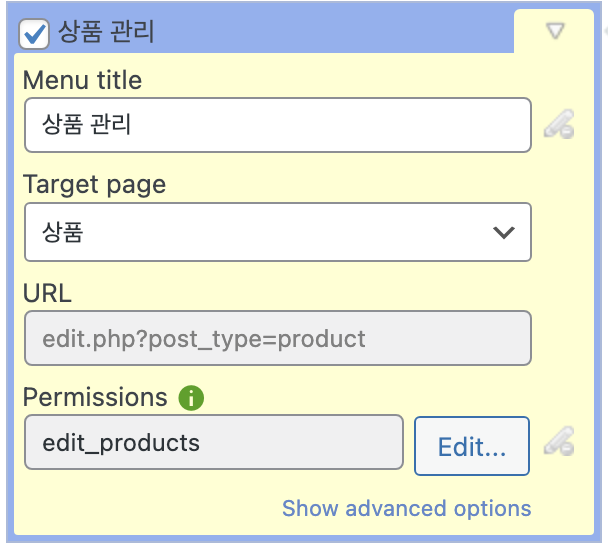
Task: Reset Permissions with the eraser icon
Action: (x=558, y=441)
